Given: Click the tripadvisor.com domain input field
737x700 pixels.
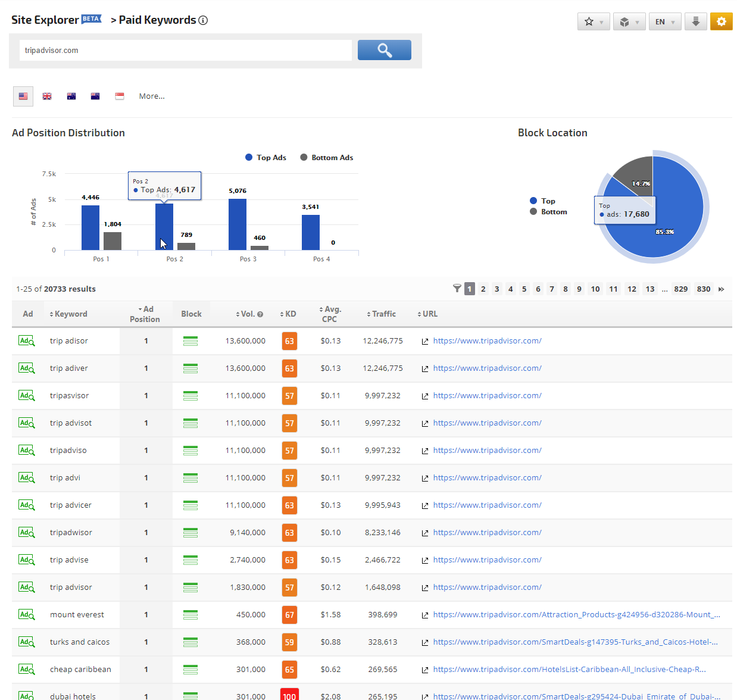Looking at the screenshot, I should (x=185, y=51).
